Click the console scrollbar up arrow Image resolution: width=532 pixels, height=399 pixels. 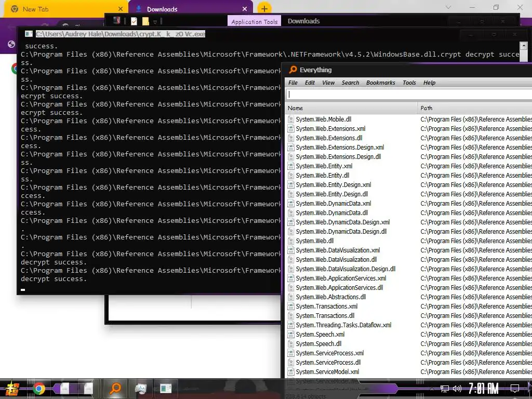524,46
